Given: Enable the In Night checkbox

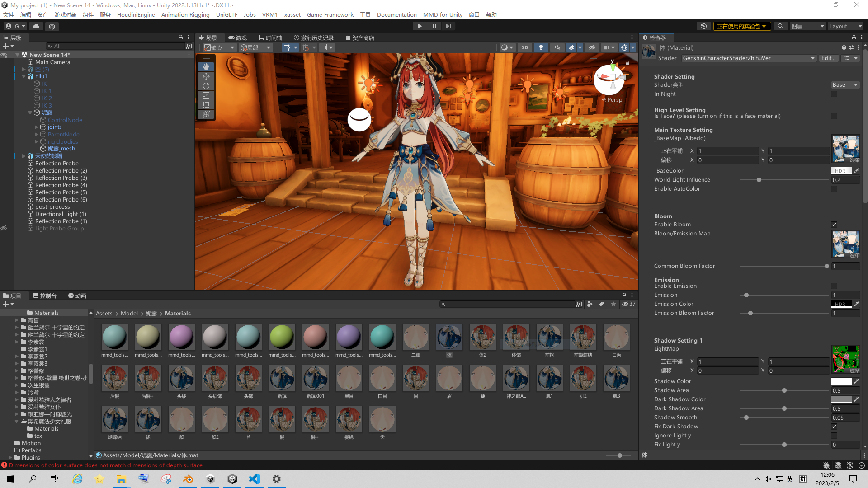Looking at the screenshot, I should pos(834,94).
